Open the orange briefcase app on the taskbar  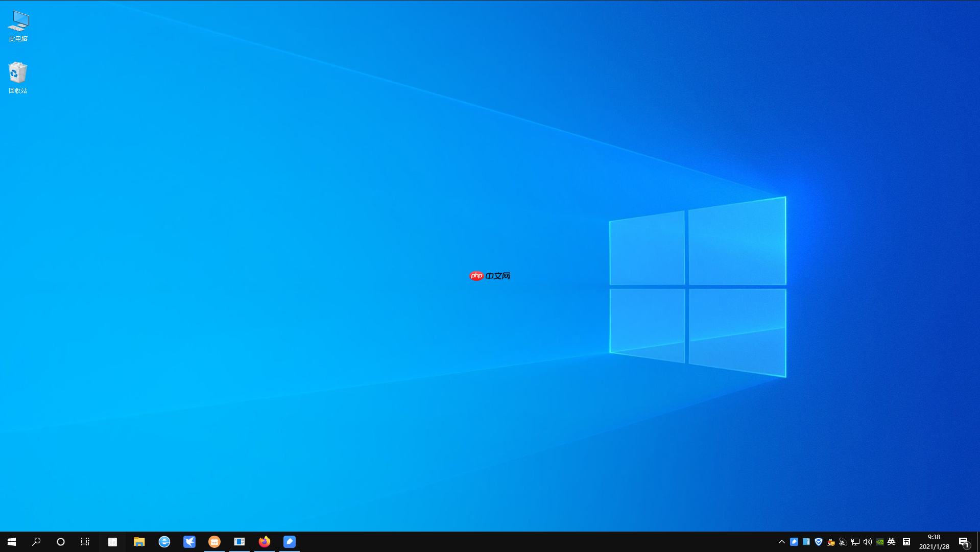[x=214, y=541]
